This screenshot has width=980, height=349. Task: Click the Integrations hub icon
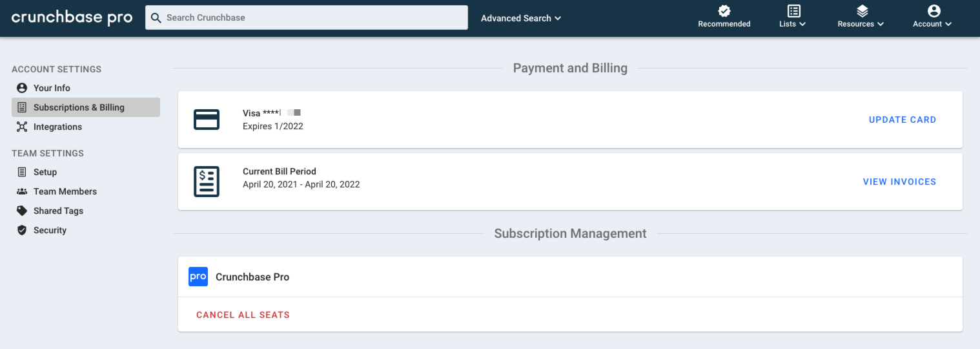point(22,127)
